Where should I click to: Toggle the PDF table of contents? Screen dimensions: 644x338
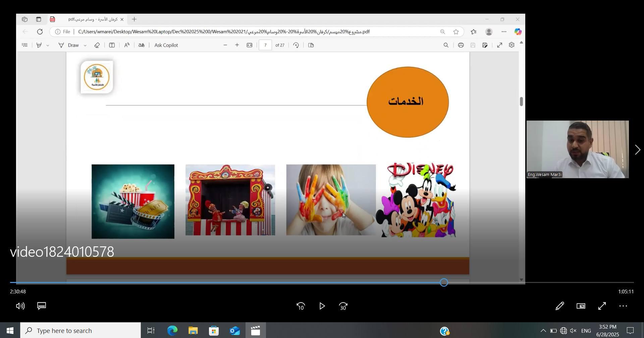coord(24,45)
